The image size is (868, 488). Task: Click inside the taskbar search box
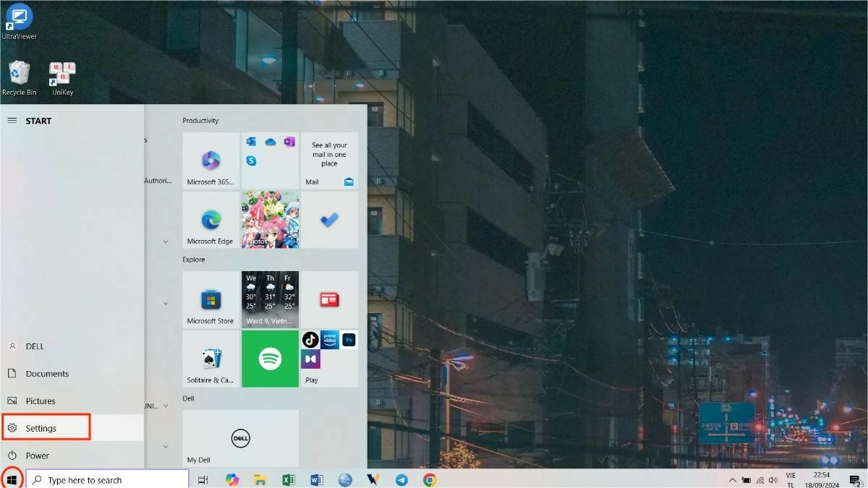109,479
